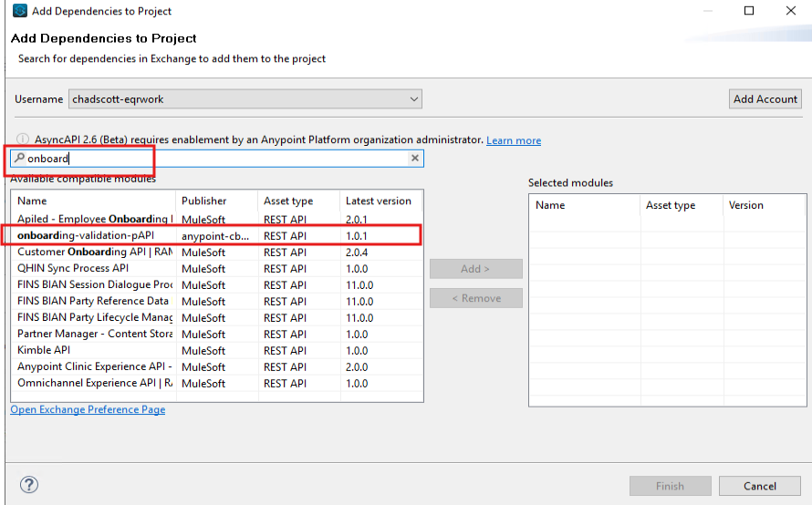Click the Cancel button
This screenshot has width=812, height=505.
coord(759,486)
